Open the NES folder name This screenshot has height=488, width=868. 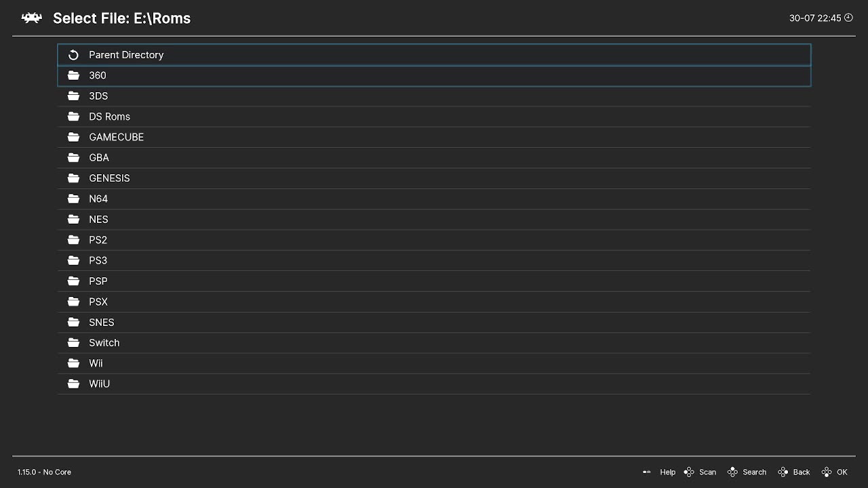coord(98,219)
